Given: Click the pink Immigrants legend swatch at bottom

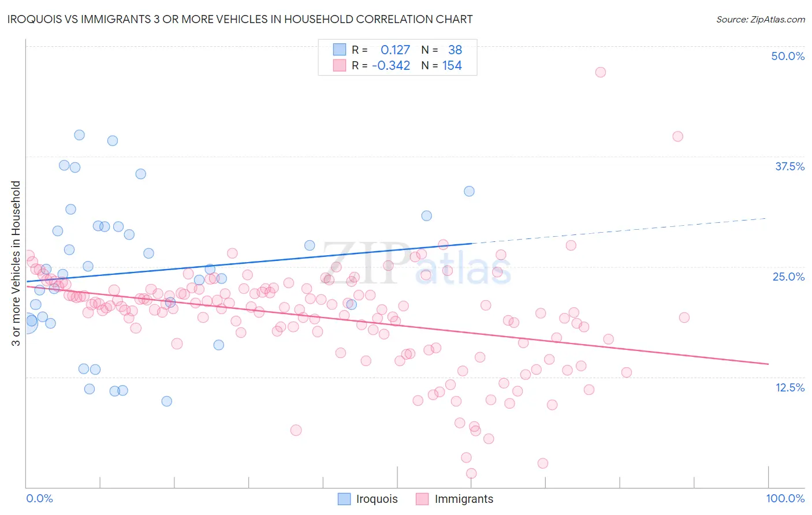Looking at the screenshot, I should tap(422, 499).
